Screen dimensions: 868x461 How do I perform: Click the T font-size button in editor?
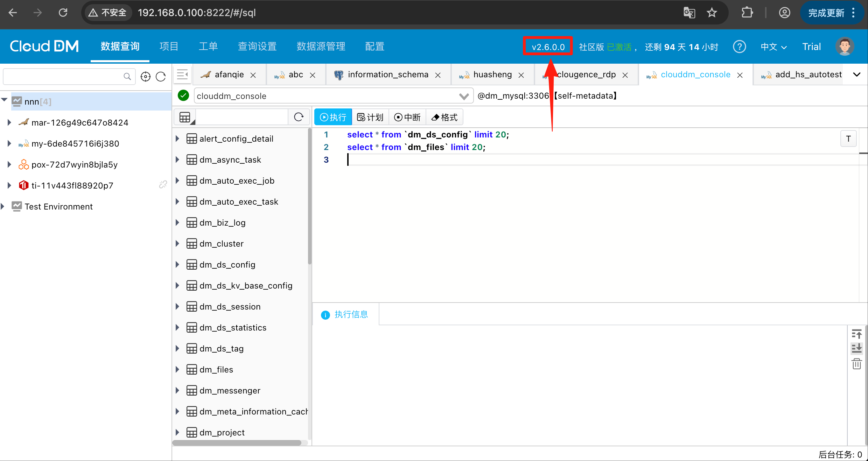[x=848, y=139]
